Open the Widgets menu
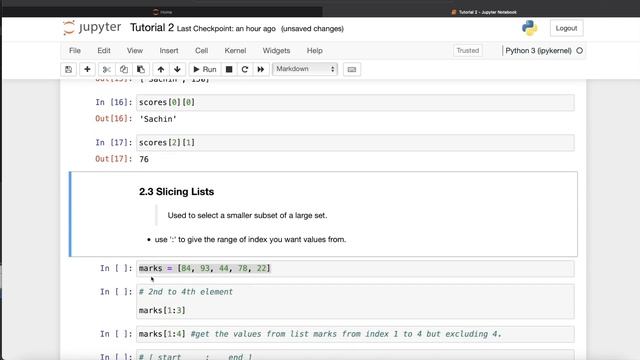 point(276,51)
